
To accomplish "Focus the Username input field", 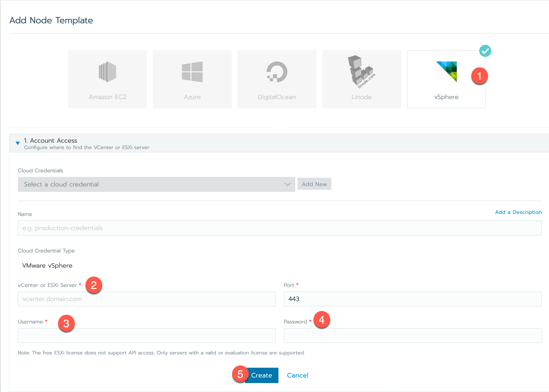I will coord(147,336).
